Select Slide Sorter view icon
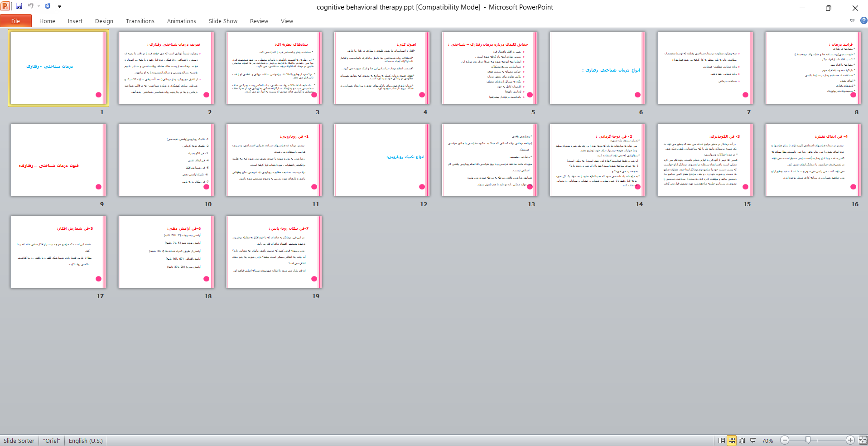Viewport: 868px width, 446px height. click(x=732, y=441)
